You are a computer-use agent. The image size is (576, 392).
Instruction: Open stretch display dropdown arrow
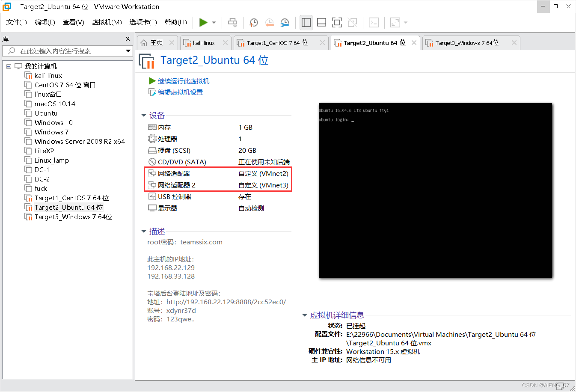(x=406, y=23)
